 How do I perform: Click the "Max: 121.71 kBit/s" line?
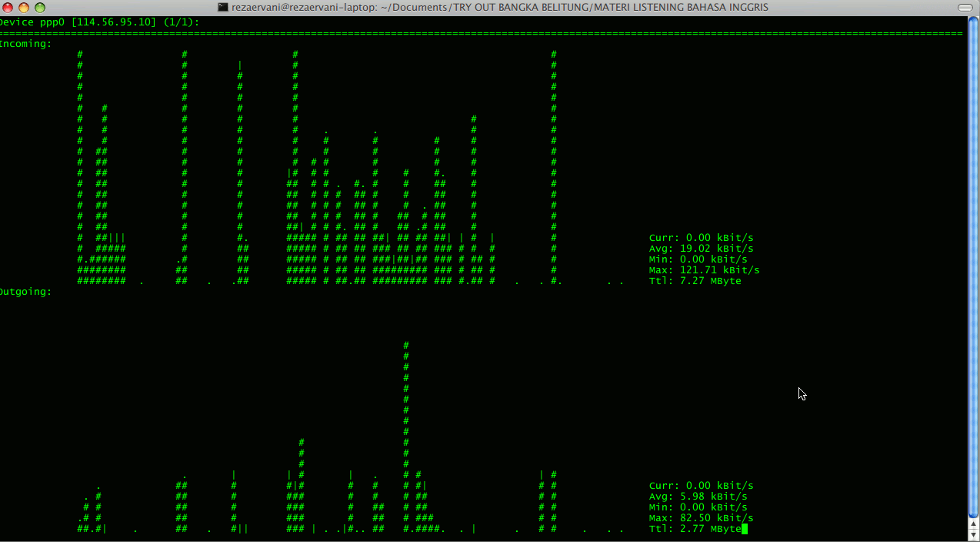(x=705, y=270)
